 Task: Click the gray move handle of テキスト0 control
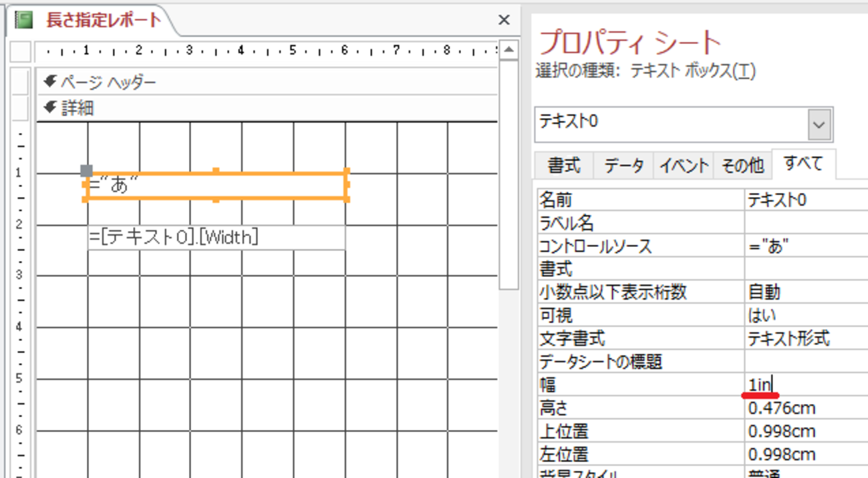pyautogui.click(x=86, y=172)
